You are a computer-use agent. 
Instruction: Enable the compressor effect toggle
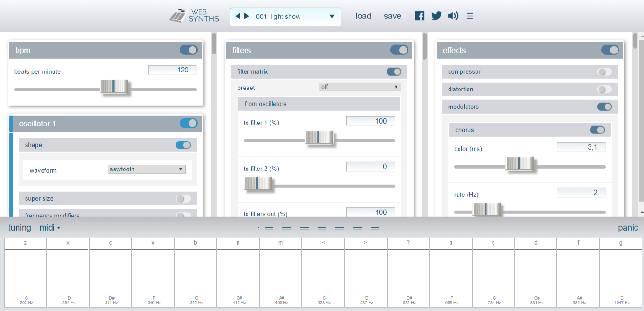point(604,72)
